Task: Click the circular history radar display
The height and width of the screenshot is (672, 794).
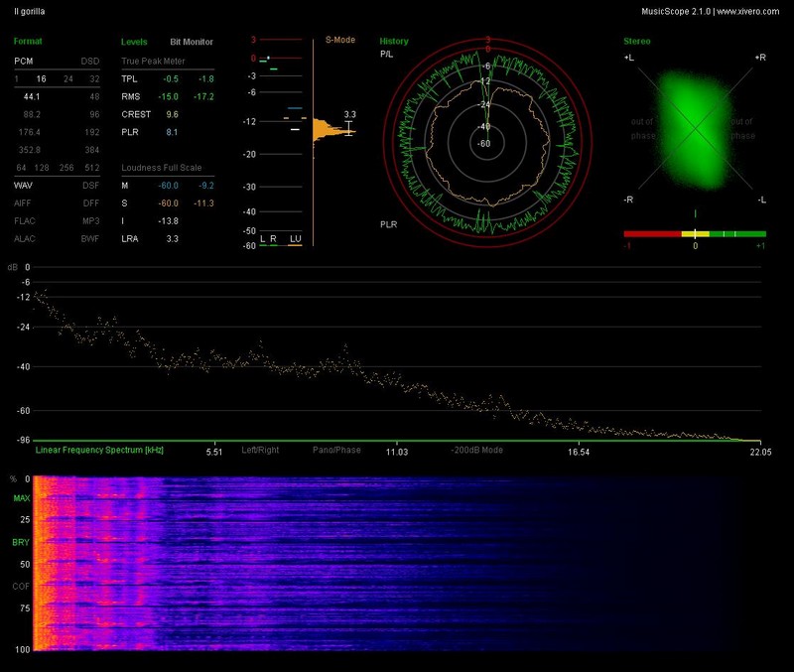Action: click(x=487, y=143)
